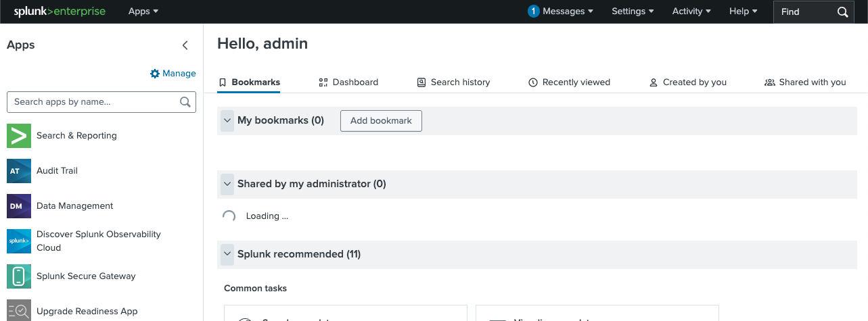
Task: Open Discover Splunk Observability Cloud icon
Action: pyautogui.click(x=19, y=241)
